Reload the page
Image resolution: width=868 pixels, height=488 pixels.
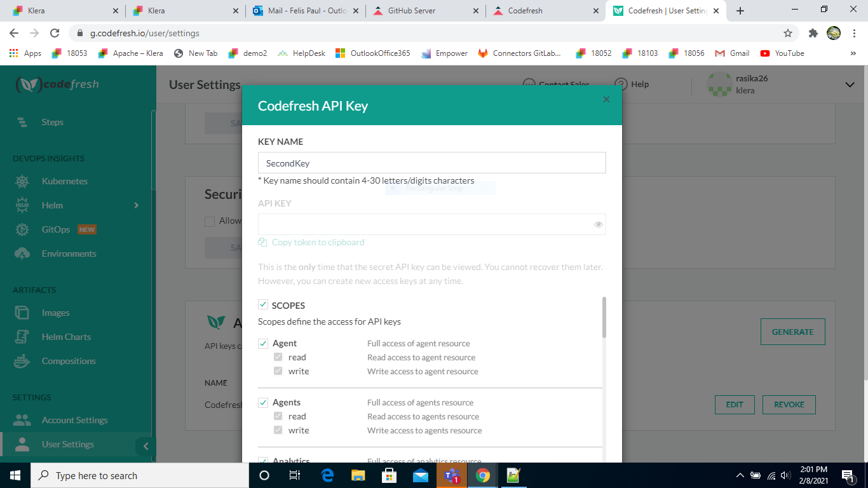click(55, 33)
